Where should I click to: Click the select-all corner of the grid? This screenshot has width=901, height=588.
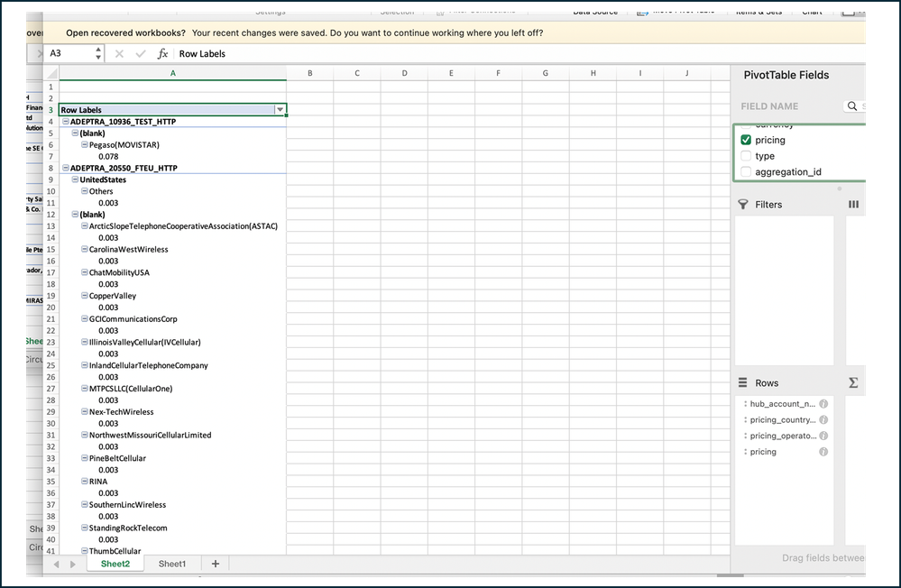point(51,73)
